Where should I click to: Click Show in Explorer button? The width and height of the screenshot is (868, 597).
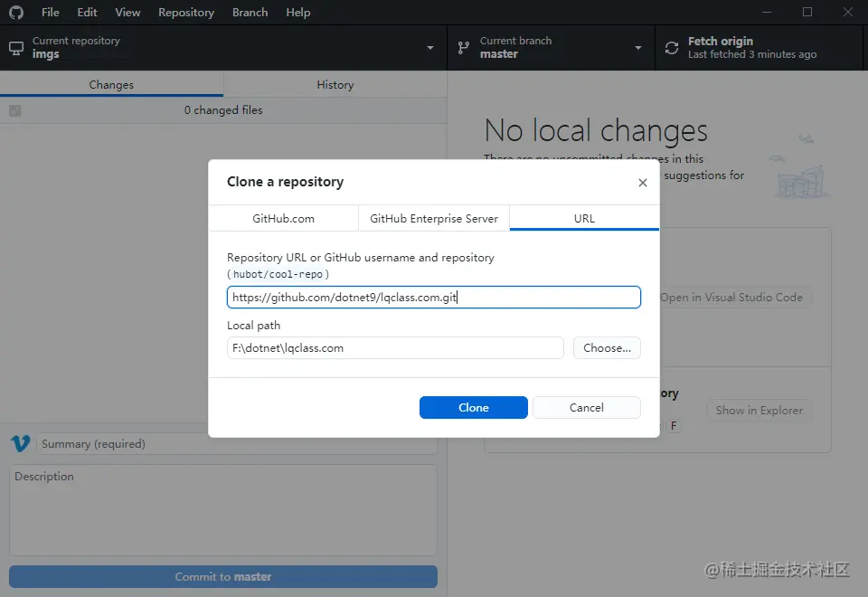coord(759,411)
